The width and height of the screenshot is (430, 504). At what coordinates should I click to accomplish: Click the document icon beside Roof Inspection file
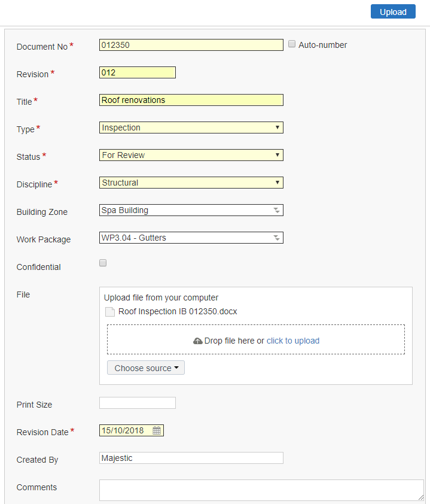click(110, 311)
